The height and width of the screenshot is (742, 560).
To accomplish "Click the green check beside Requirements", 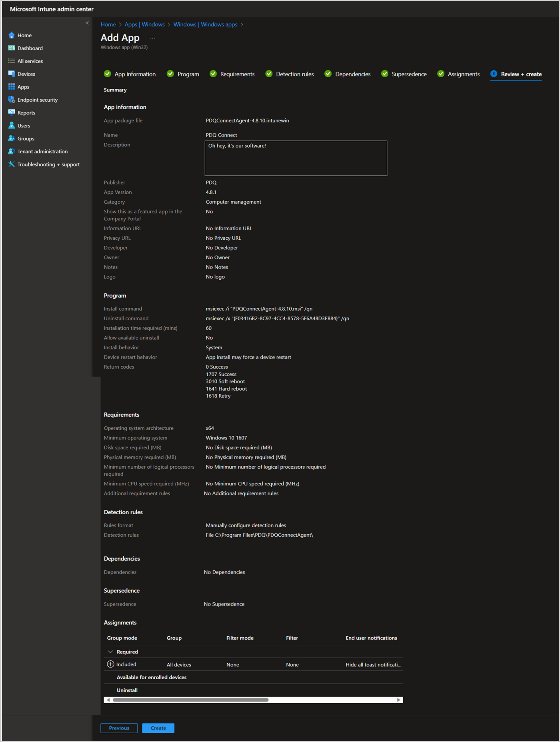I will tap(213, 74).
